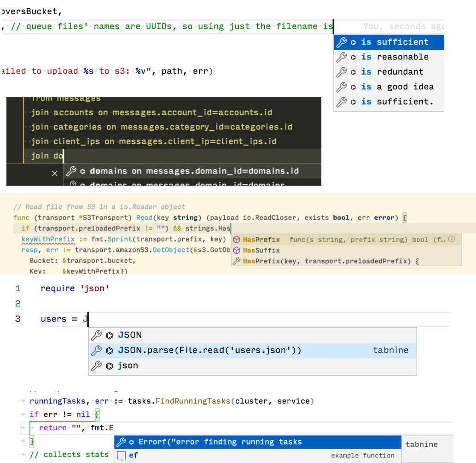Select the 'is sufficient' autocomplete suggestion
Image resolution: width=476 pixels, height=463 pixels.
coord(389,42)
